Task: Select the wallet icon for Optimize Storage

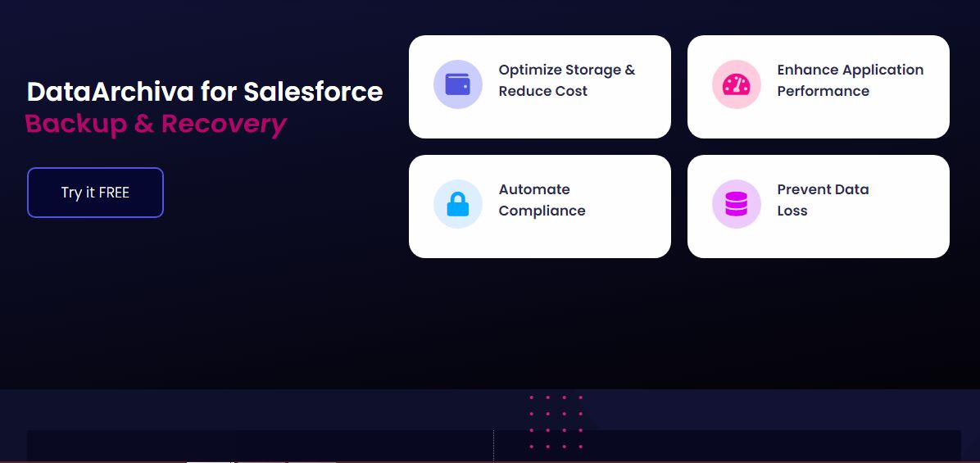Action: click(x=457, y=84)
